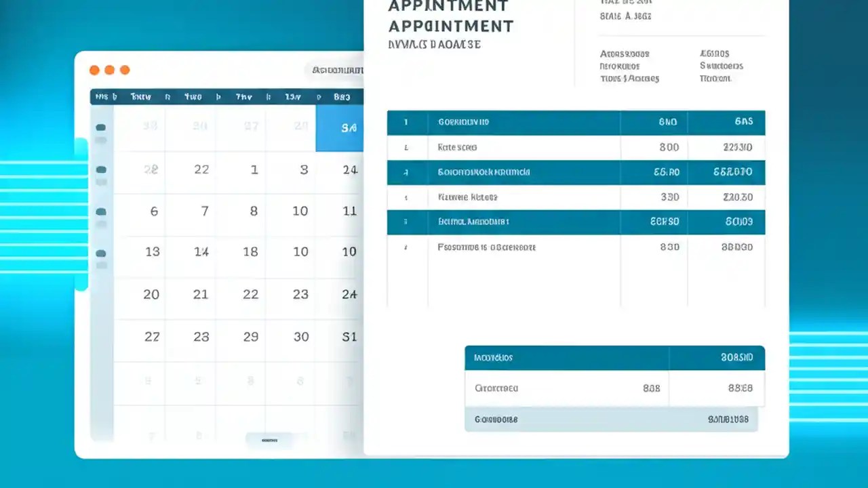Viewport: 868px width, 488px height.
Task: Open the expander beside the Thu column
Action: 268,96
